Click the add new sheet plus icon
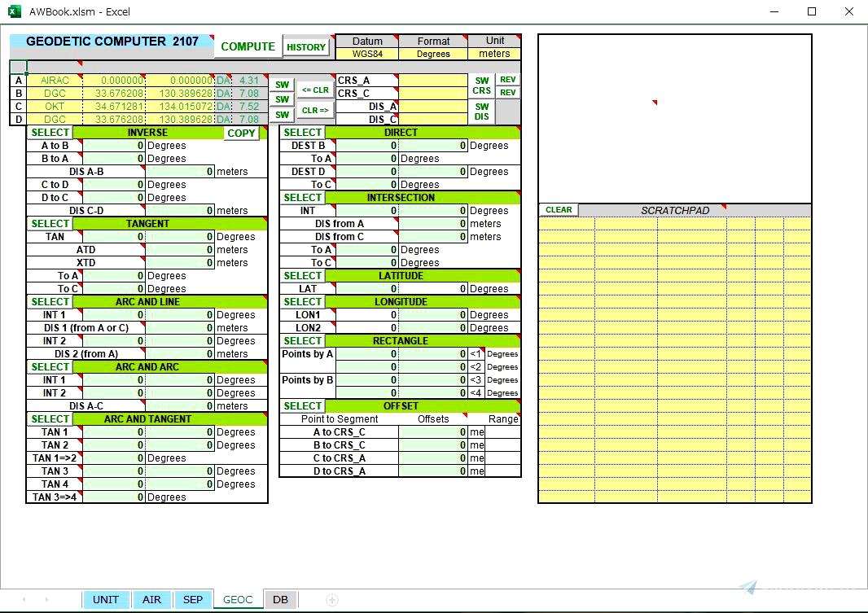868x613 pixels. [x=332, y=599]
